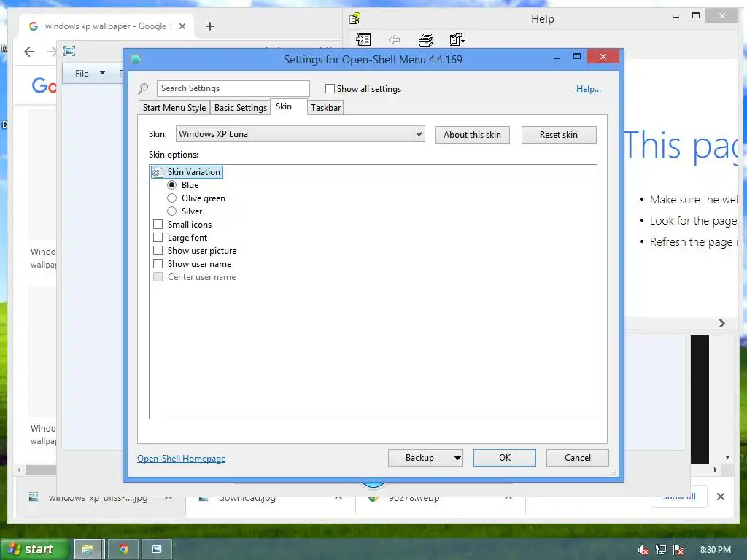Open File Explorer from the taskbar

(x=88, y=549)
